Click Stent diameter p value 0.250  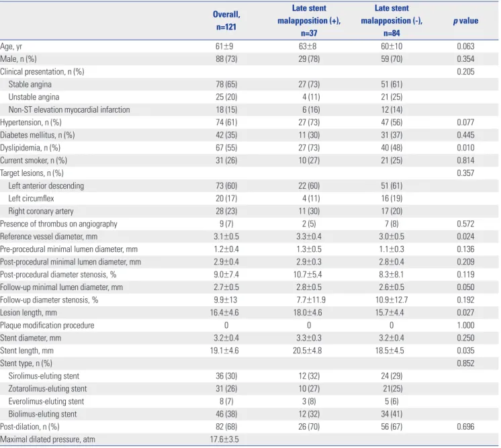[x=465, y=338]
